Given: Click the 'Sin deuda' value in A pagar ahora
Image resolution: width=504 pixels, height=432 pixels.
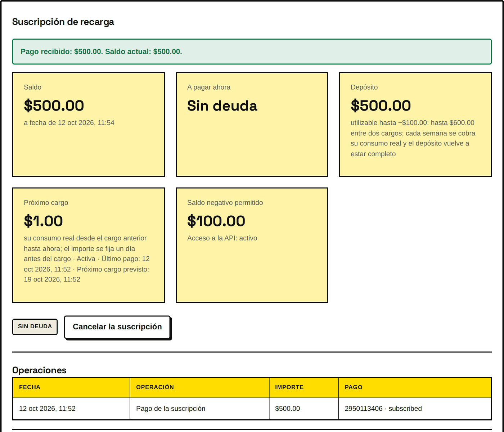Looking at the screenshot, I should [222, 106].
